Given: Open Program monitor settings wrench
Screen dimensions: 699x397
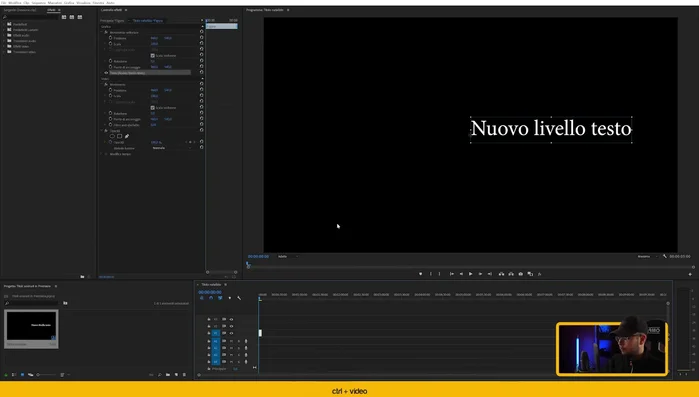Looking at the screenshot, I should click(x=665, y=256).
